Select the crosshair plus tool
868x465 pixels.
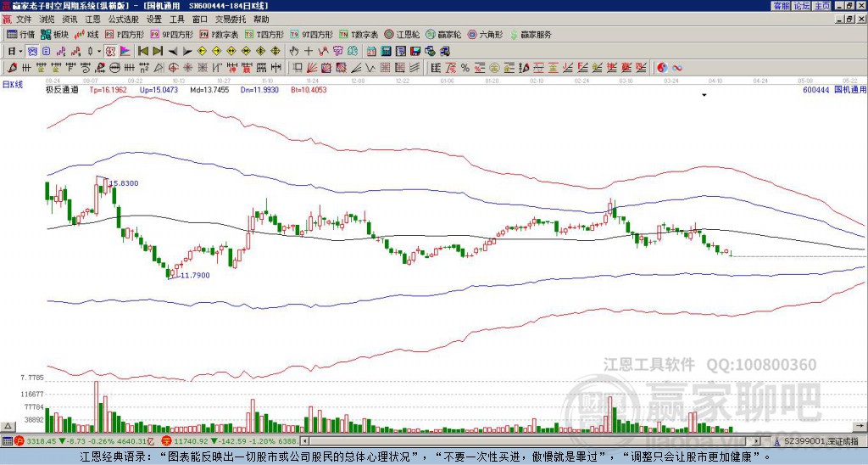(x=309, y=51)
